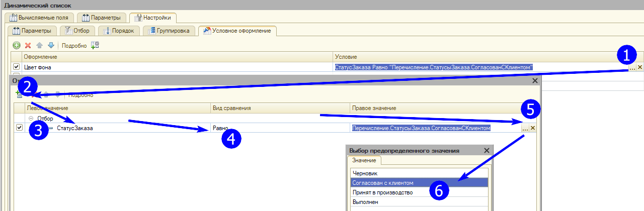This screenshot has width=644, height=211.
Task: Click the Равно comparison type cell
Action: (x=280, y=128)
